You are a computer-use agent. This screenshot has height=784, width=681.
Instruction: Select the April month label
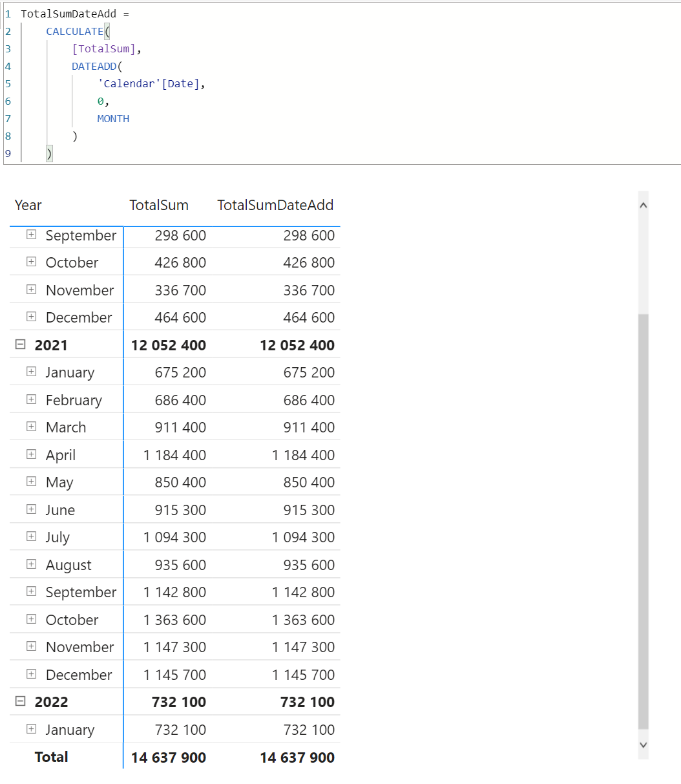click(61, 455)
